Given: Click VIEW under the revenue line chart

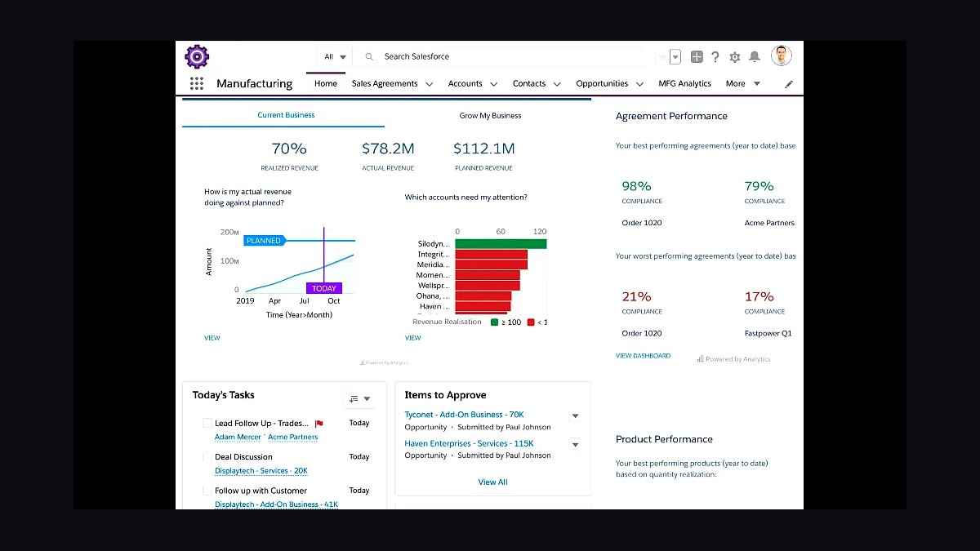Looking at the screenshot, I should click(212, 338).
